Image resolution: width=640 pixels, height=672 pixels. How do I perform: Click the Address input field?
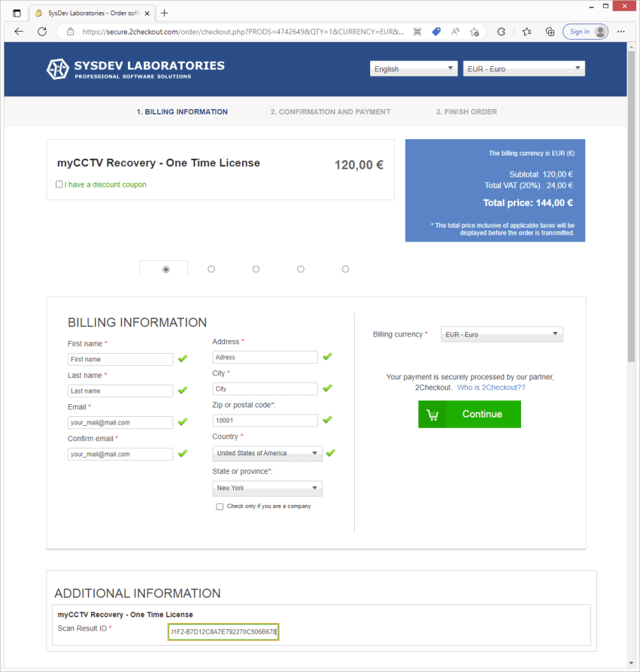tap(265, 357)
